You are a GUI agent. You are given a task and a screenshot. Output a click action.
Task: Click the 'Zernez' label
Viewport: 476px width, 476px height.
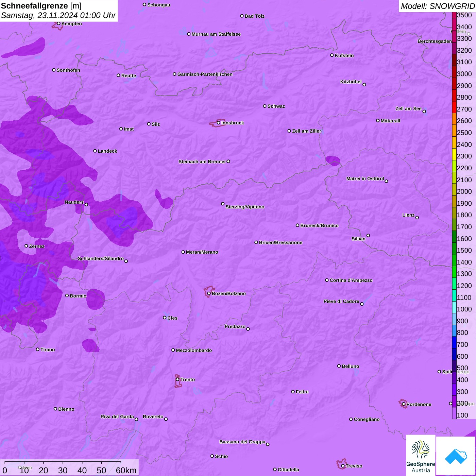(37, 246)
